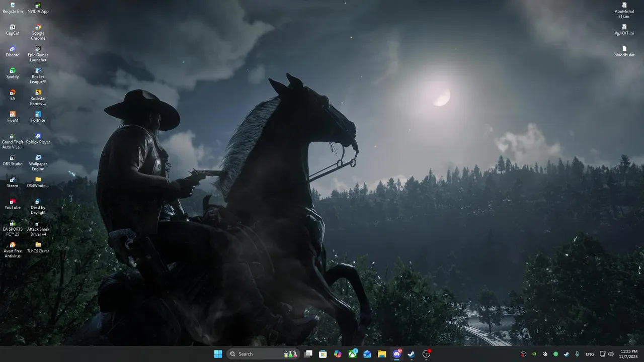
Task: Select the Steam desktop shortcut
Action: tap(13, 182)
